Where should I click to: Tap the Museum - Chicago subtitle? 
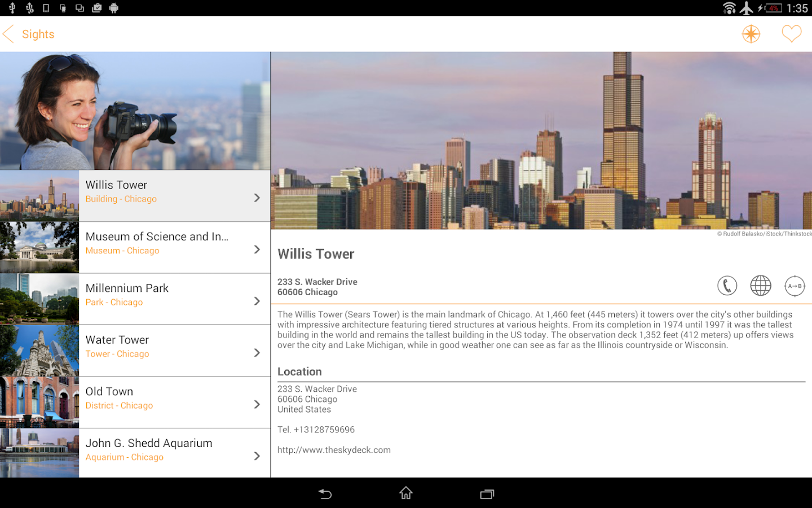click(x=122, y=251)
